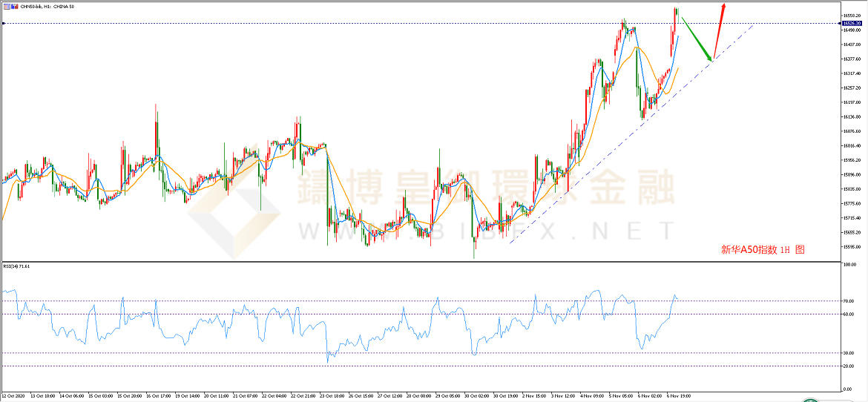868x402 pixels.
Task: Click the 新华A50指数 1H 图 text label
Action: tap(762, 250)
